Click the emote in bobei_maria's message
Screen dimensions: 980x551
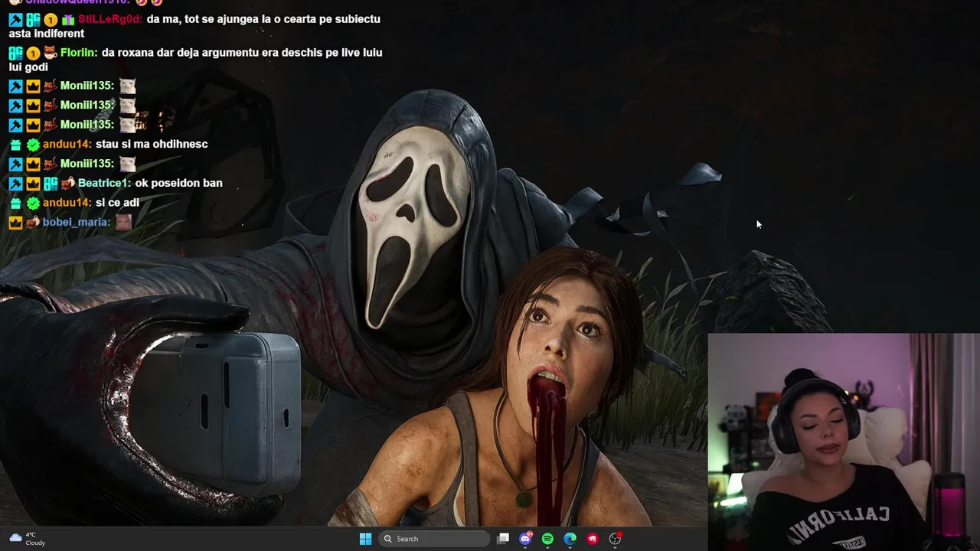[x=123, y=222]
